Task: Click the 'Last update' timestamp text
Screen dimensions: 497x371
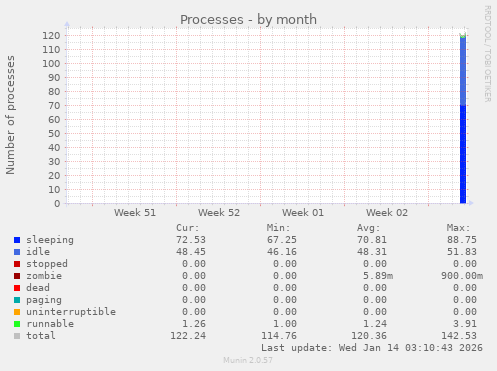Action: 372,348
